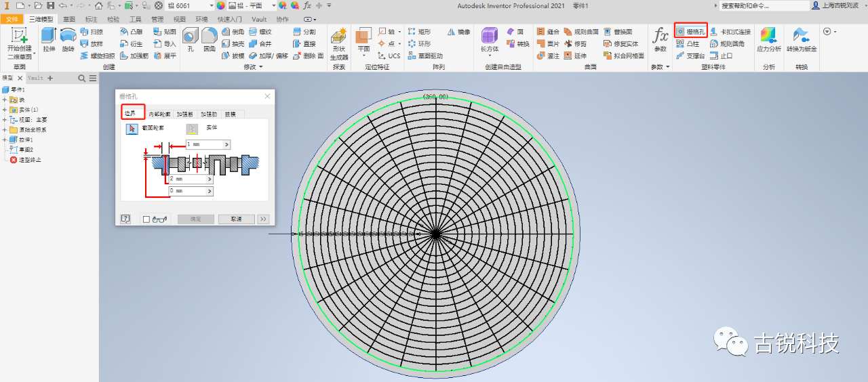
Task: Click the 搜索帮助和命令 search box
Action: (764, 5)
